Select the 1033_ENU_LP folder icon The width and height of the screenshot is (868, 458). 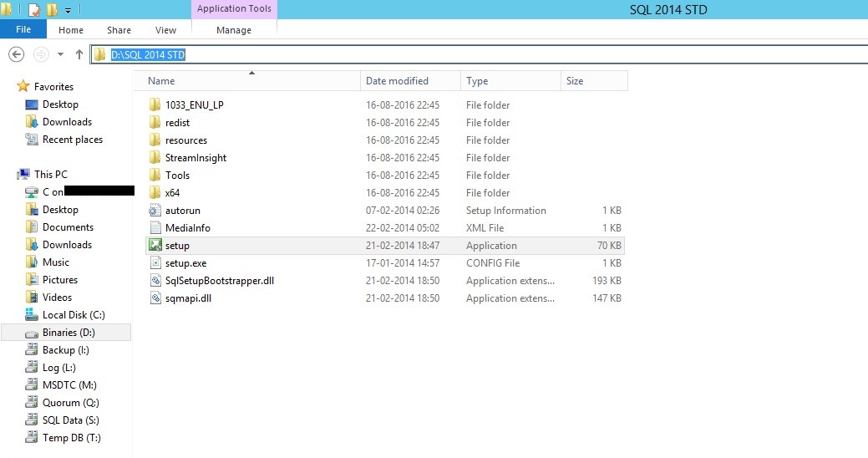coord(155,104)
